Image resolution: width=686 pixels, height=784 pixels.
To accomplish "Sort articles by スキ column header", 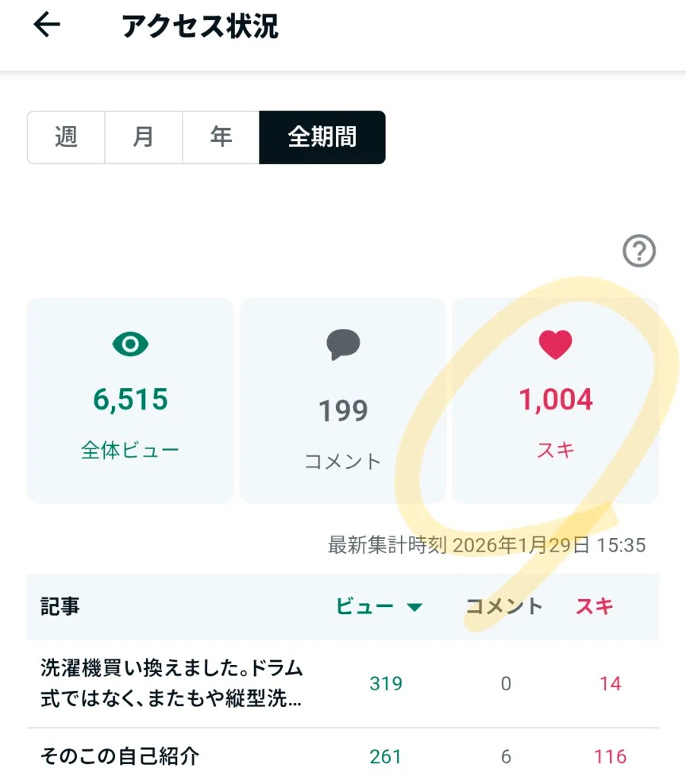I will point(594,606).
